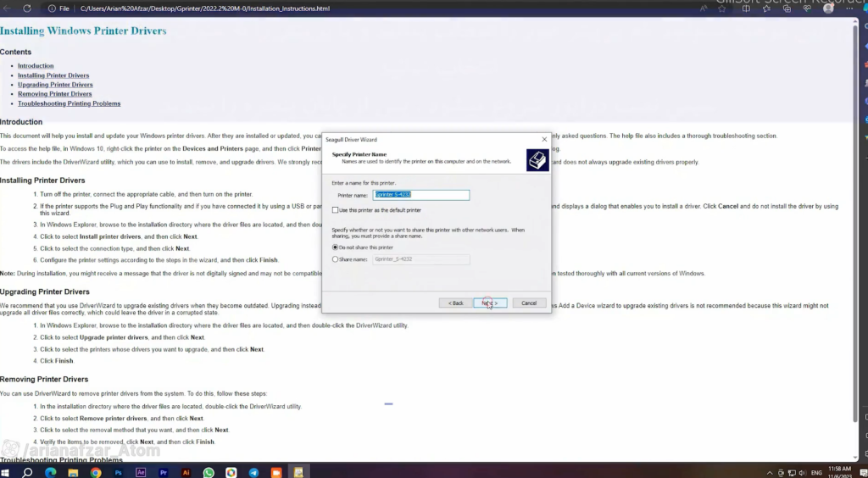The height and width of the screenshot is (478, 868).
Task: Launch After Effects from taskbar
Action: [x=141, y=472]
